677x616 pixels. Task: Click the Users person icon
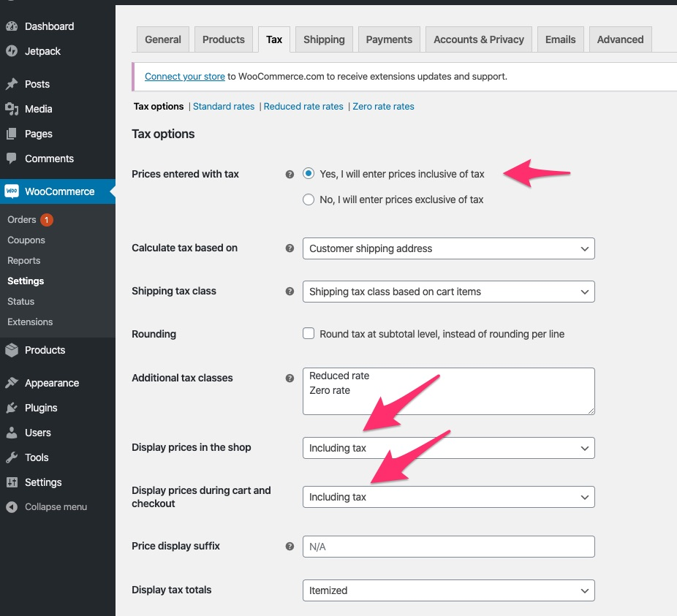coord(12,433)
